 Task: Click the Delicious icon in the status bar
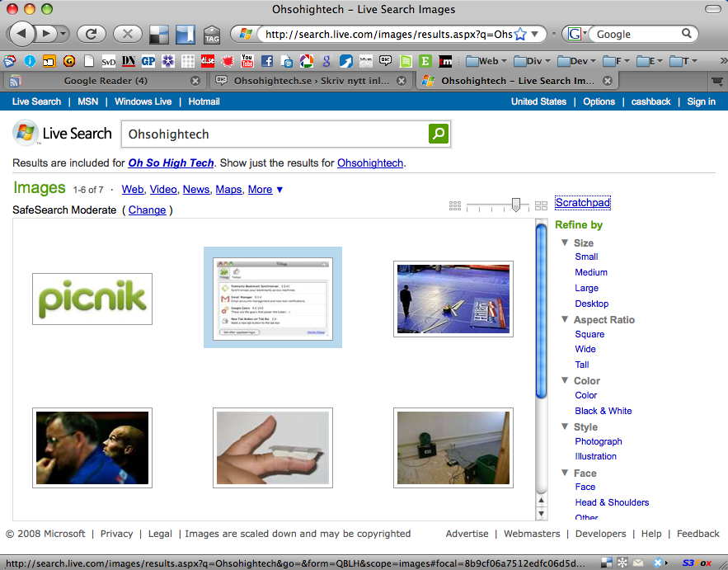click(606, 563)
